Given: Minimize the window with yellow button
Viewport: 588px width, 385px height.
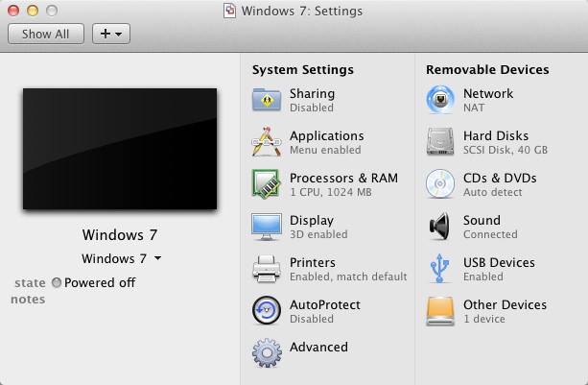Looking at the screenshot, I should (33, 11).
